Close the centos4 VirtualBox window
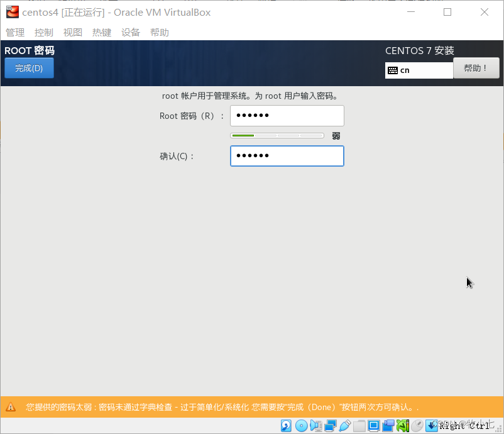Viewport: 504px width, 434px height. click(x=485, y=12)
